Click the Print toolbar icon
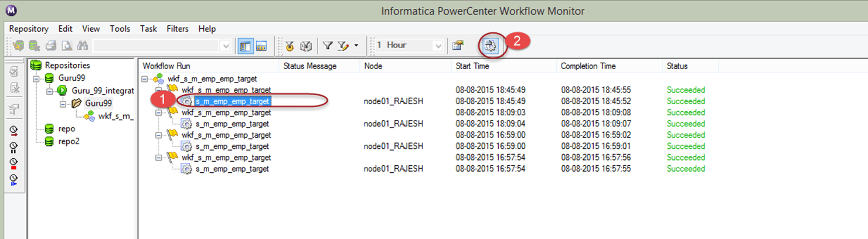This screenshot has height=239, width=868. pyautogui.click(x=51, y=45)
